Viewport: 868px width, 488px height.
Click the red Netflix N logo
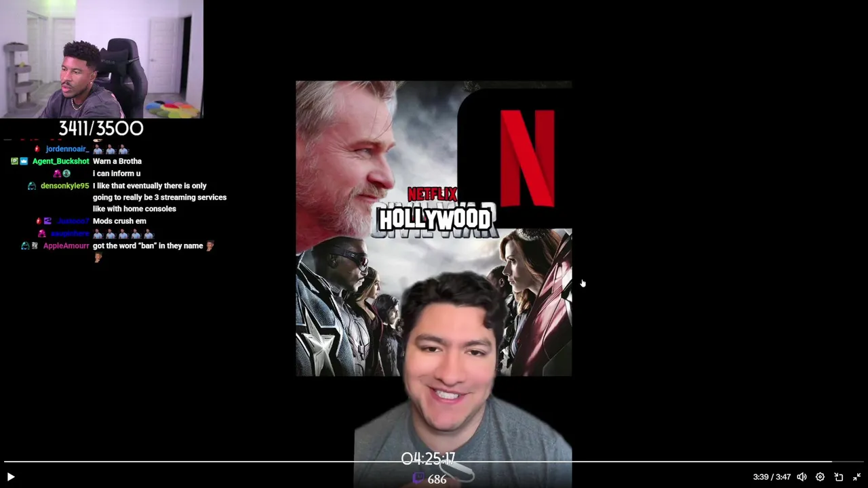click(527, 158)
